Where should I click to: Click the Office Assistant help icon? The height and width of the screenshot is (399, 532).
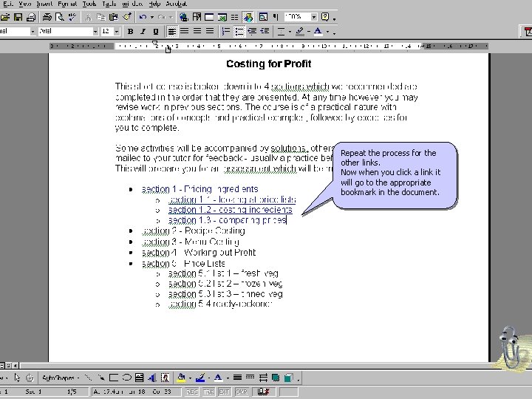coord(325,17)
